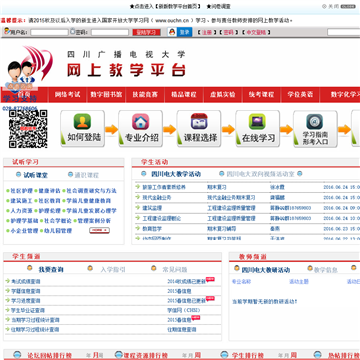Open the 统考课程 menu item

coord(262,94)
